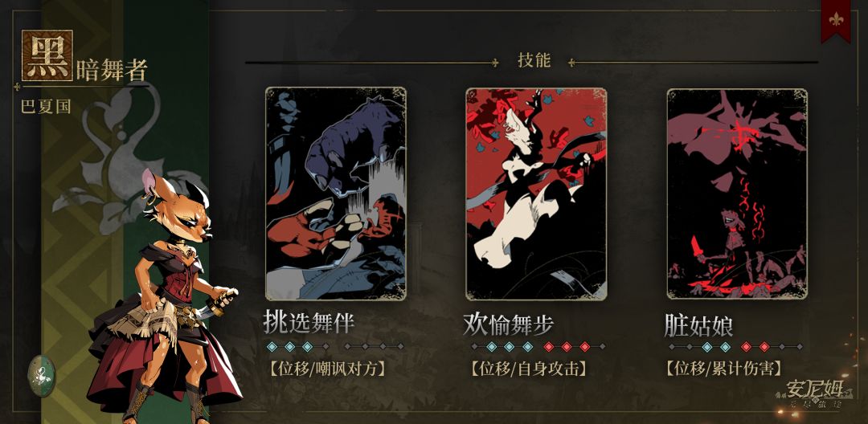Click the 技能 section heading

click(534, 60)
